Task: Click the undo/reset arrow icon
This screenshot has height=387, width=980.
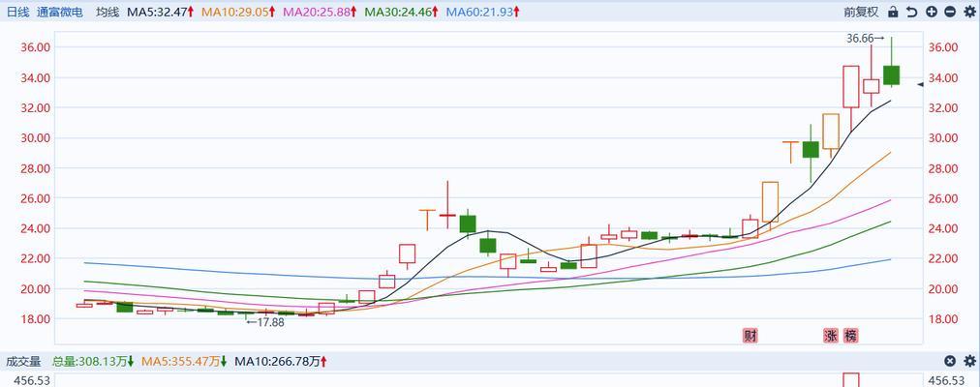Action: coord(912,12)
